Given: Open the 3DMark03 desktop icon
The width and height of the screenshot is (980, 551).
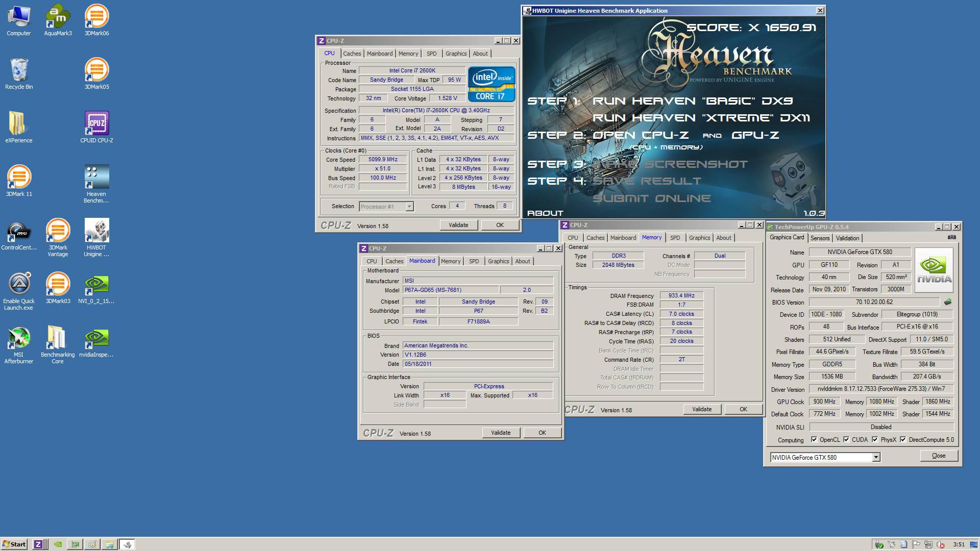Looking at the screenshot, I should (58, 288).
